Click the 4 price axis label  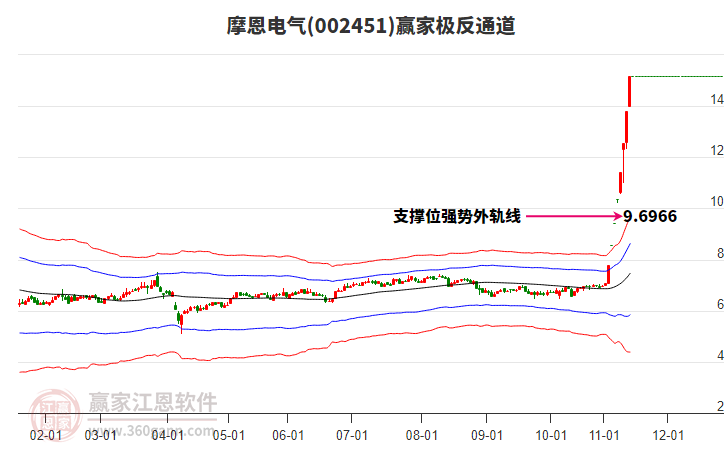click(x=720, y=355)
